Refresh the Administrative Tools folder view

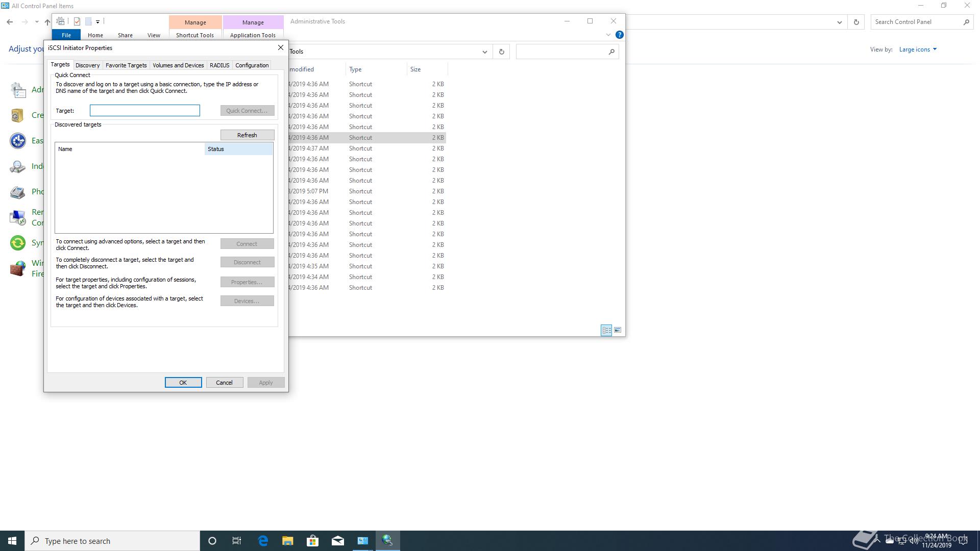pos(501,52)
